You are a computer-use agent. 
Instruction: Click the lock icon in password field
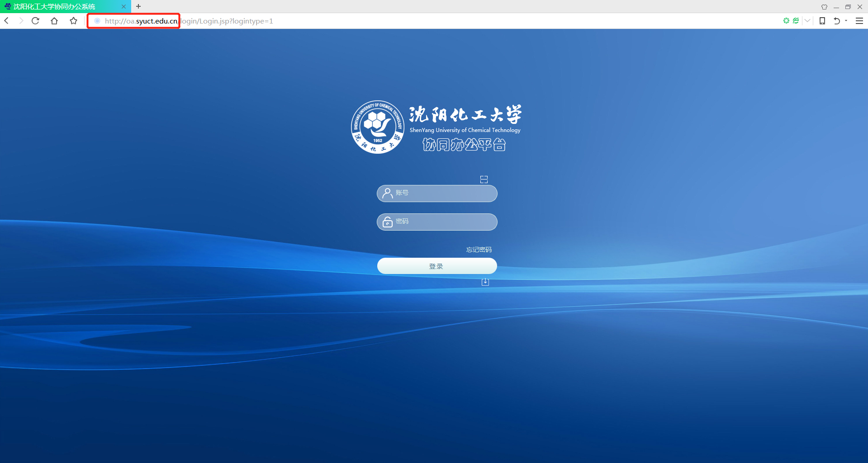click(x=388, y=222)
